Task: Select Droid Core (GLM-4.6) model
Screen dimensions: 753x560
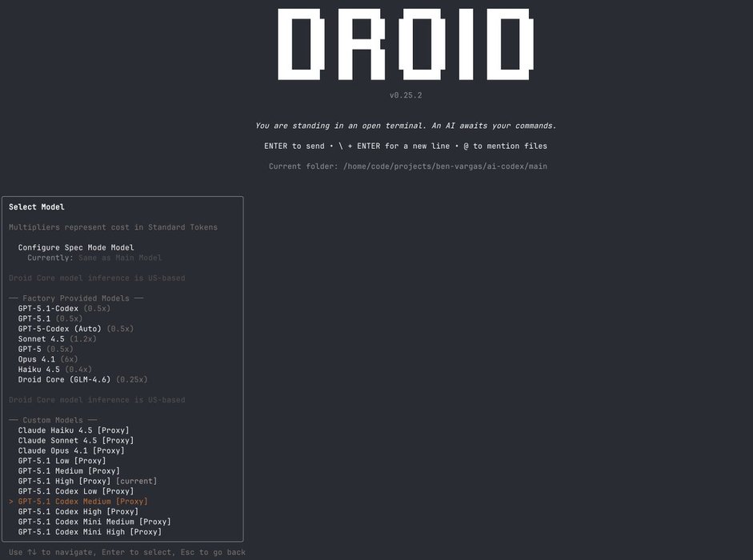Action: pos(82,379)
